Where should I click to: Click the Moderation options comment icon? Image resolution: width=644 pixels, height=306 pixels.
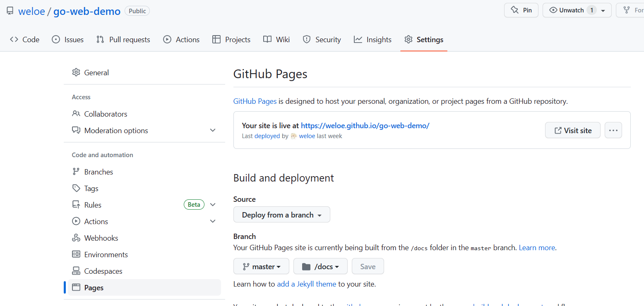(76, 130)
